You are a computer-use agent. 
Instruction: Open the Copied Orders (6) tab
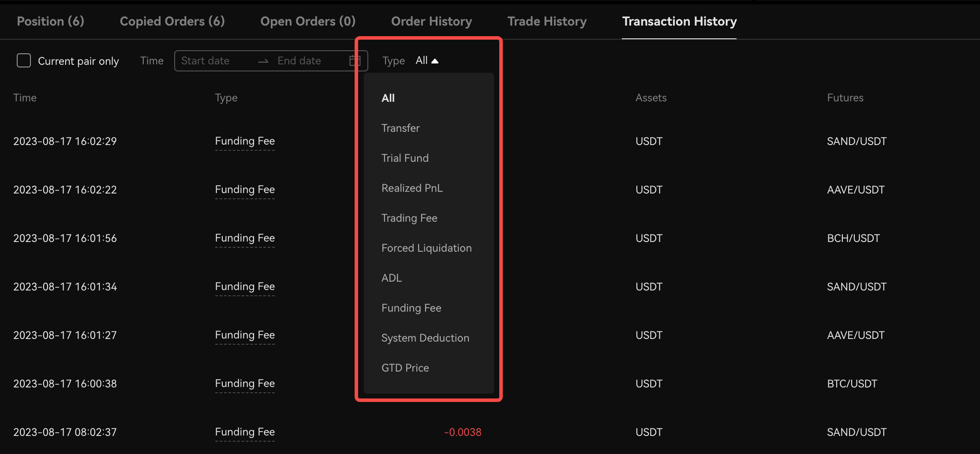tap(172, 21)
